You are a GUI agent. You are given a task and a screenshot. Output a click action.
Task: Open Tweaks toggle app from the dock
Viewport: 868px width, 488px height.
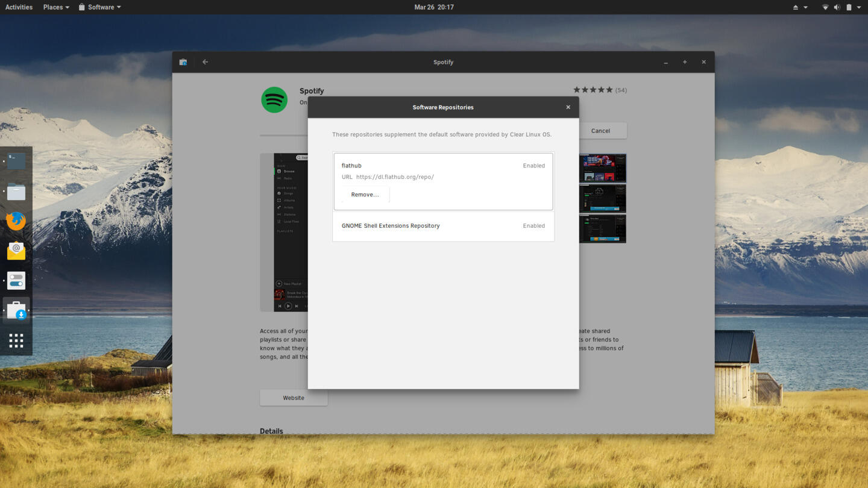pos(16,281)
